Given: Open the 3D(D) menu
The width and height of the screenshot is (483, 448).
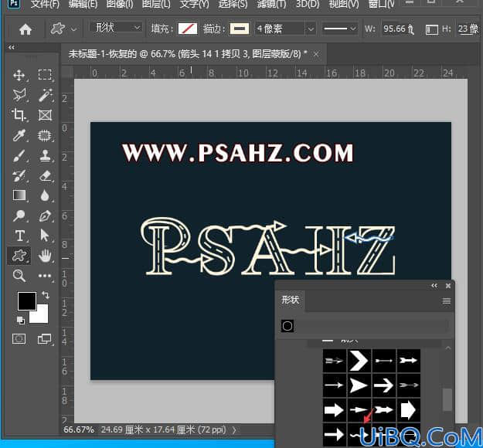Looking at the screenshot, I should click(x=308, y=5).
